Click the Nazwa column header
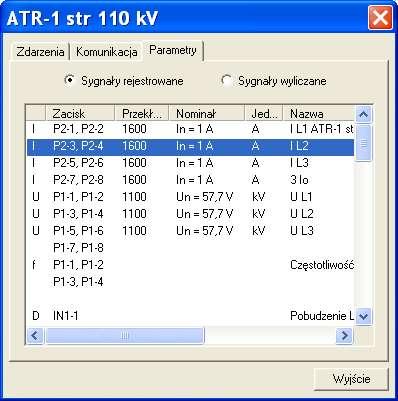 tap(318, 113)
